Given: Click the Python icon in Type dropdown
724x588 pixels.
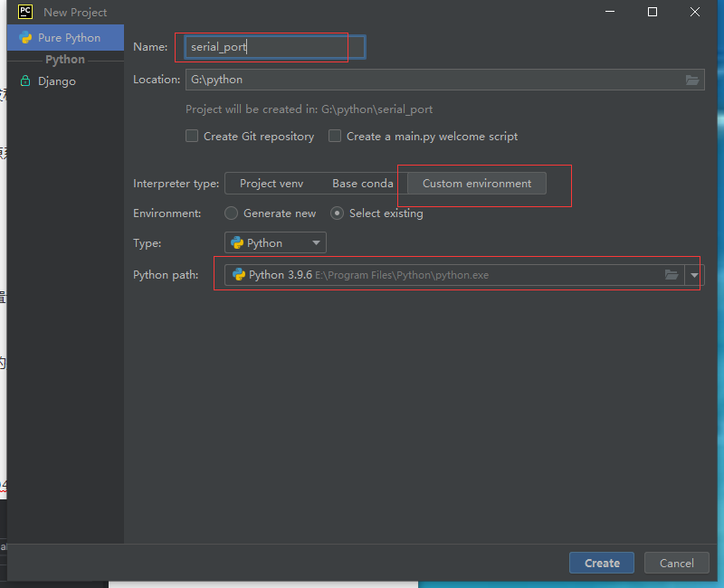Looking at the screenshot, I should click(x=237, y=242).
